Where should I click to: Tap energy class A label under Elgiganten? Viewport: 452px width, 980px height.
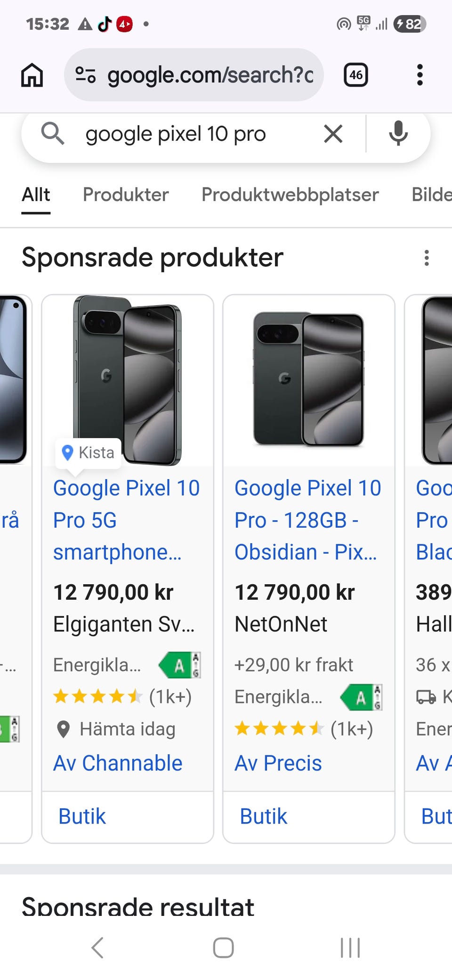point(180,665)
